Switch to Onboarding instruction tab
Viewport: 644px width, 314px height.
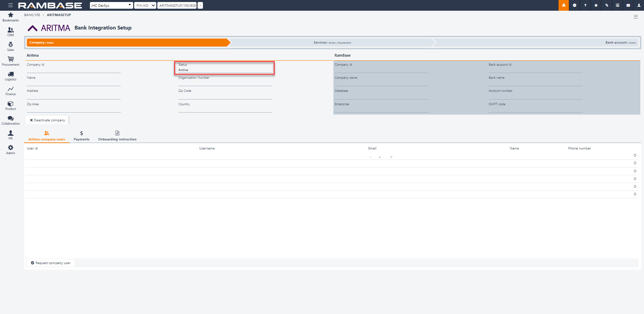click(117, 136)
